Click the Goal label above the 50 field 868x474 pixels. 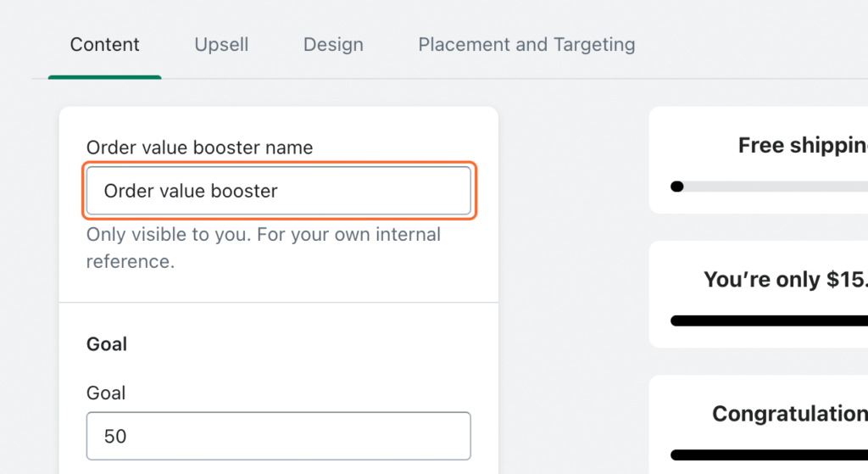[x=106, y=393]
